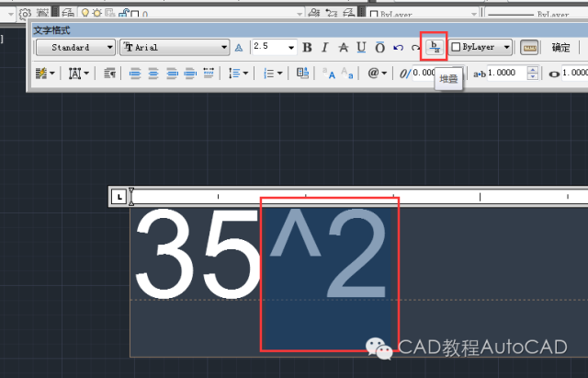Convert selection to lowercase
588x378 pixels.
point(347,74)
